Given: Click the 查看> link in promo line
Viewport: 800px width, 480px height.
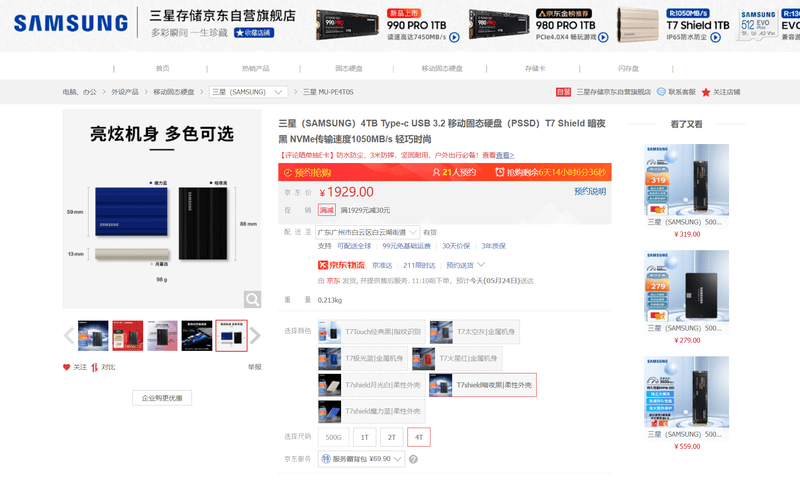Looking at the screenshot, I should point(505,155).
